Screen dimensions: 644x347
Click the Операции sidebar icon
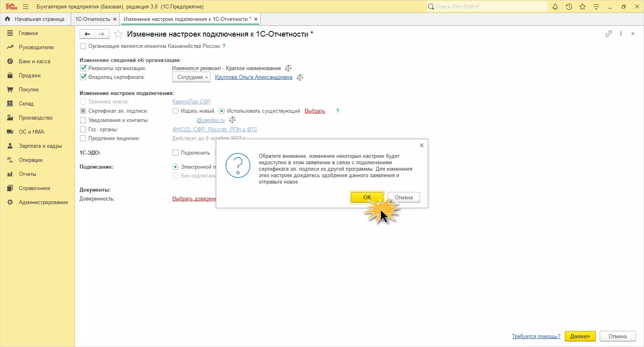pos(10,160)
